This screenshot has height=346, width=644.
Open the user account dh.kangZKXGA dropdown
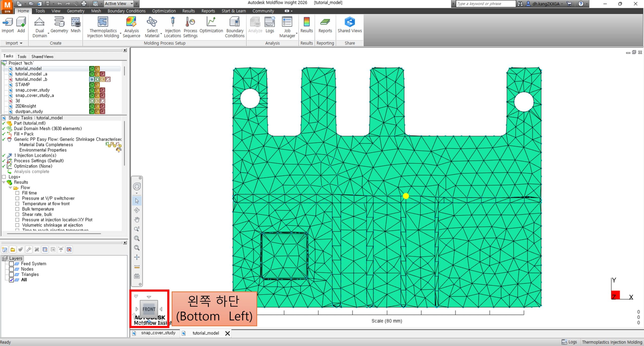[x=545, y=4]
